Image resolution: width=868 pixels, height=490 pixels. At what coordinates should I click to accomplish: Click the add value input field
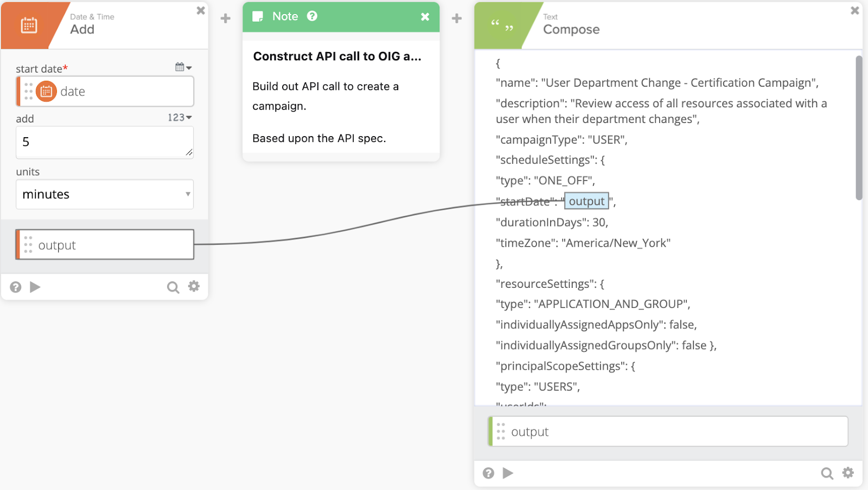(x=105, y=143)
